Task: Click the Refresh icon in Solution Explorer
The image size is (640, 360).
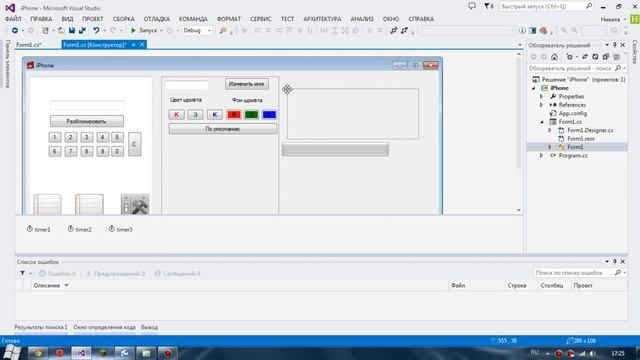Action: (x=595, y=57)
